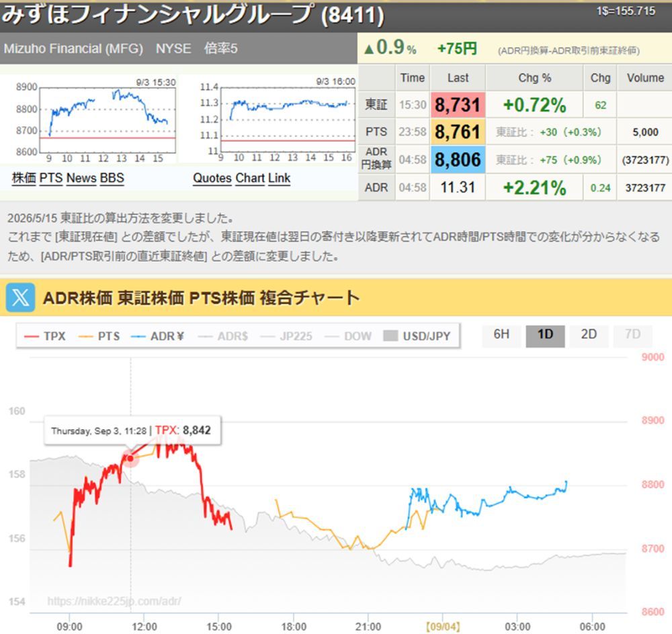
Task: Click the Time column header
Action: click(x=413, y=78)
